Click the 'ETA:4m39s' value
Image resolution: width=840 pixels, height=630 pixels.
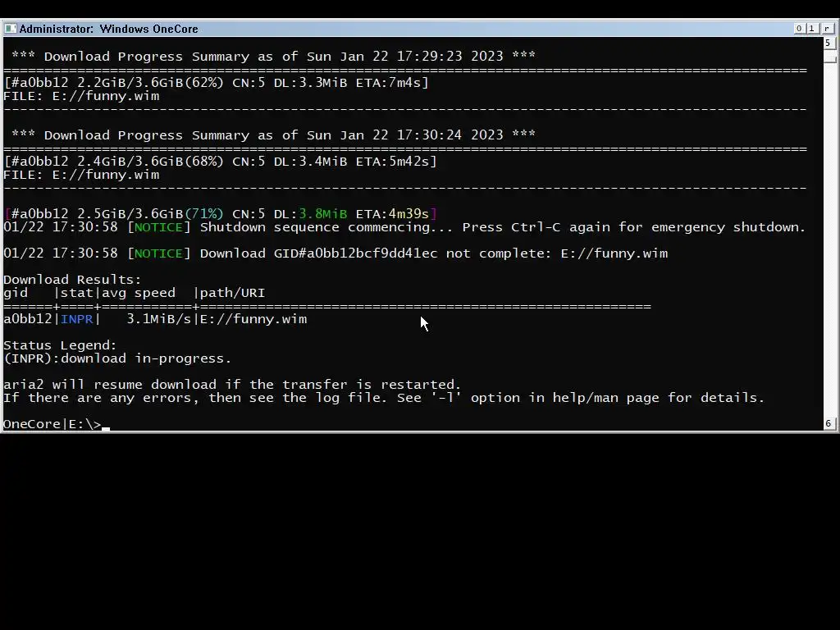pos(392,214)
